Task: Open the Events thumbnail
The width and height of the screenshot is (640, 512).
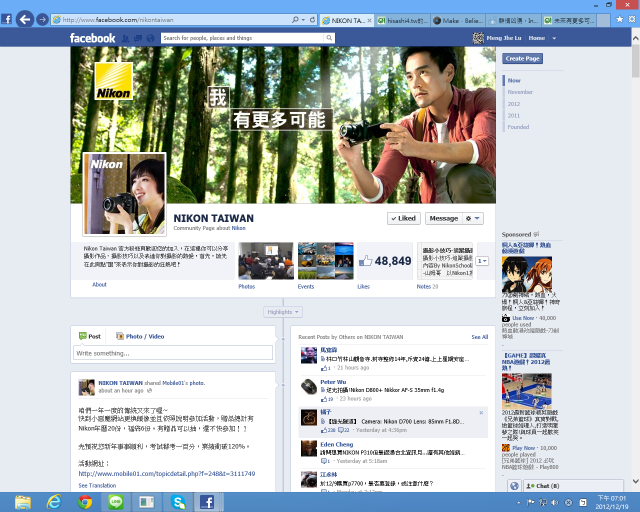Action: (x=325, y=261)
